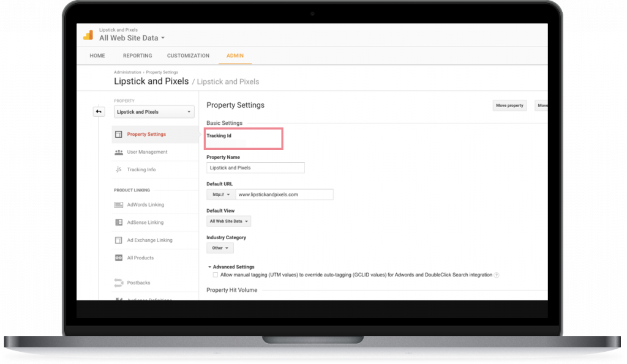Screen dimensions: 627x364
Task: Click the Move property button
Action: click(x=509, y=105)
